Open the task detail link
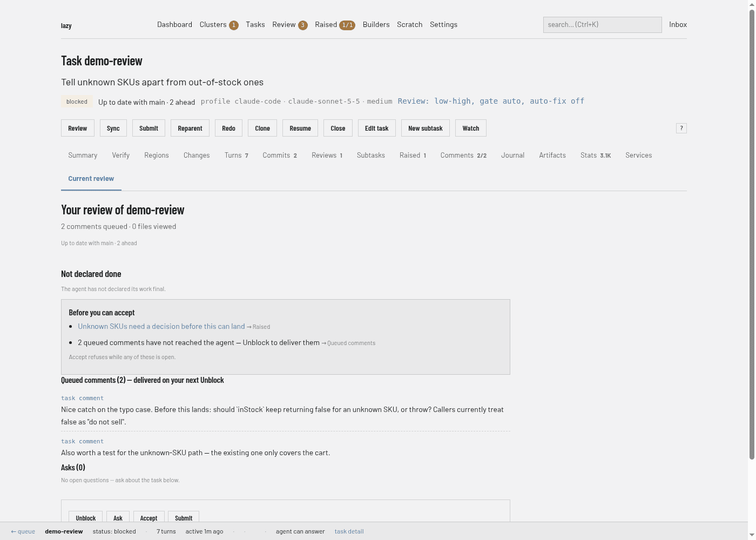 (x=349, y=531)
